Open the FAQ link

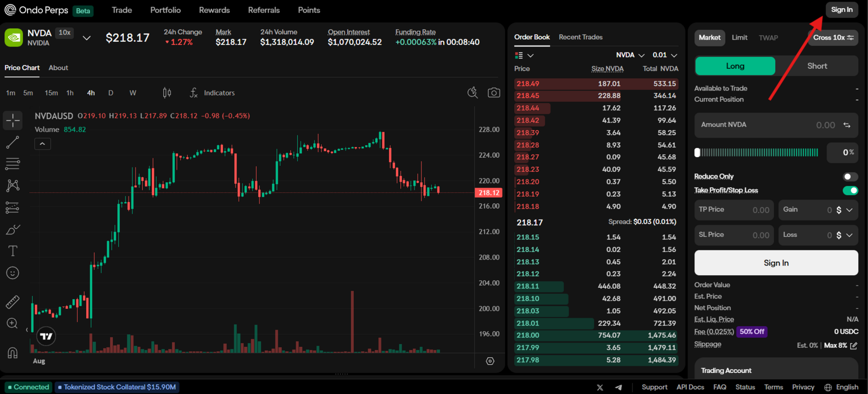pyautogui.click(x=720, y=387)
